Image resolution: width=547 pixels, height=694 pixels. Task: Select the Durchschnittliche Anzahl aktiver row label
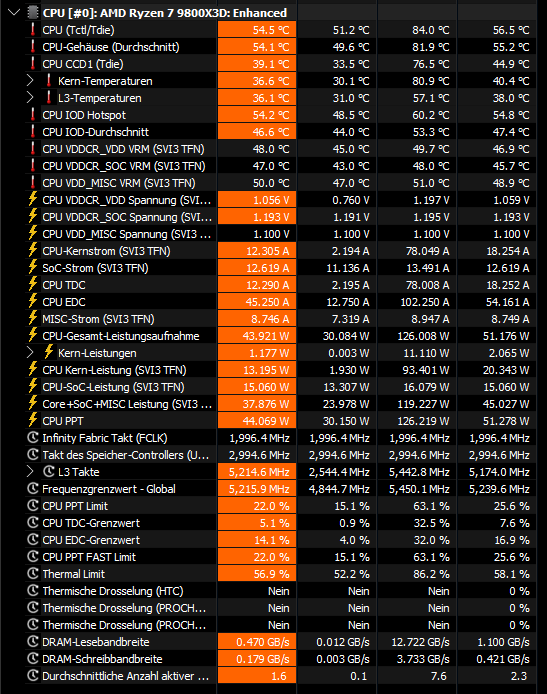point(126,676)
